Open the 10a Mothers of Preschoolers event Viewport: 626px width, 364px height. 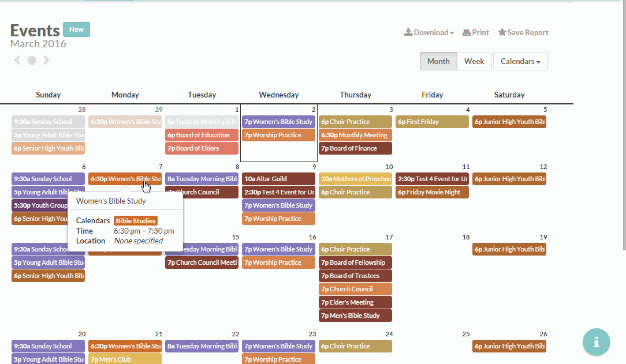[x=355, y=179]
